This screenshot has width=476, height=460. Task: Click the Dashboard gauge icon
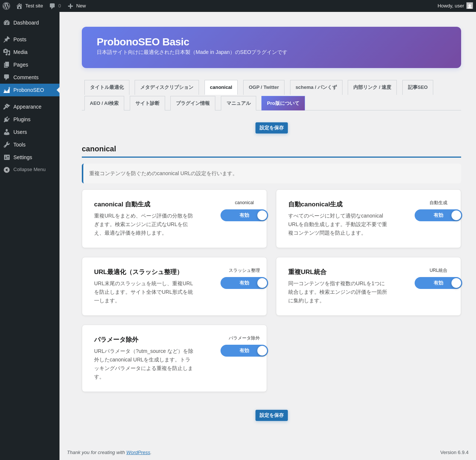[x=7, y=23]
